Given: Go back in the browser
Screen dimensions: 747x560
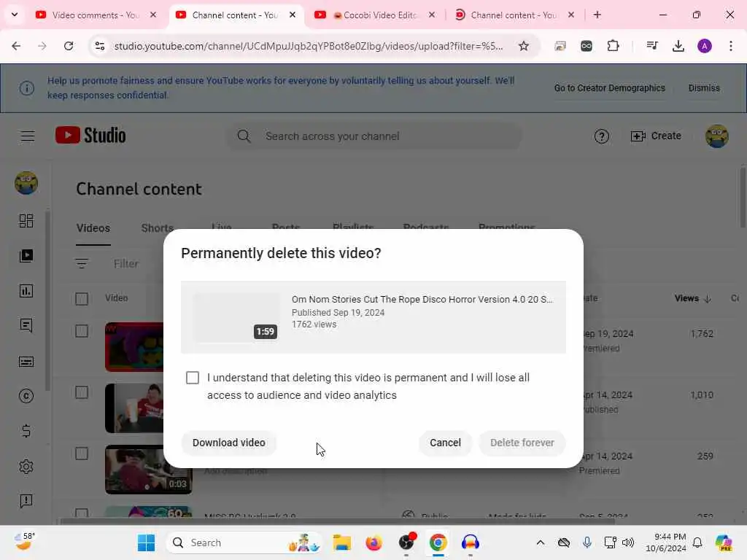Looking at the screenshot, I should tap(16, 46).
